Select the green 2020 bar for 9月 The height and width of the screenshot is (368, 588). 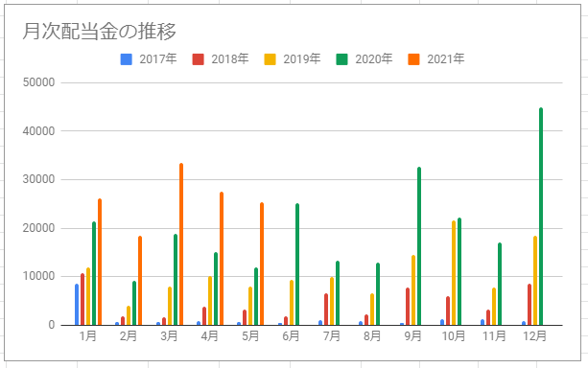pos(419,246)
